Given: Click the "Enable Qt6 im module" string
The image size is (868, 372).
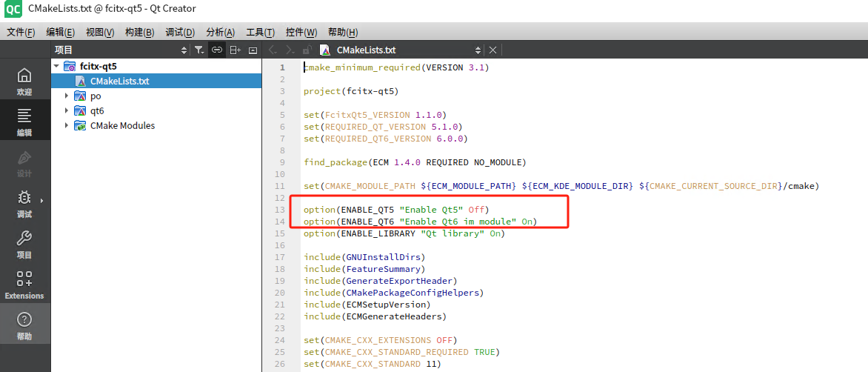Looking at the screenshot, I should coord(458,222).
